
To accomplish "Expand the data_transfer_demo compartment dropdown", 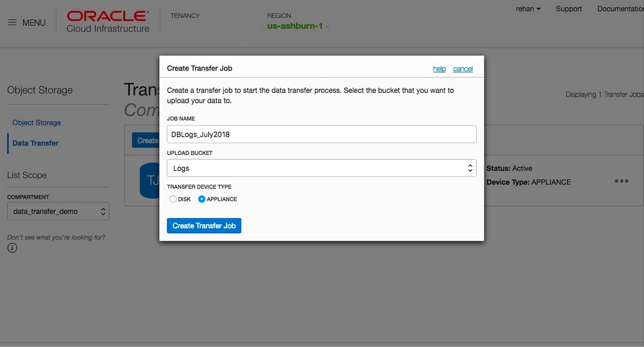I will [x=58, y=211].
